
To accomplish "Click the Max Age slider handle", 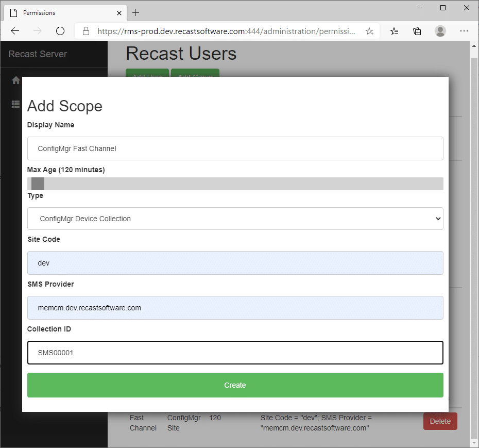I will [38, 184].
